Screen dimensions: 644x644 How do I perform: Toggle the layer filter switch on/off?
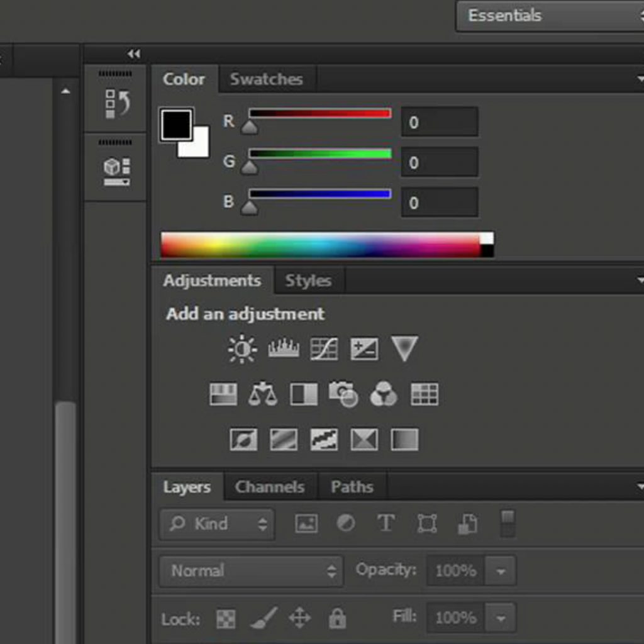point(508,523)
